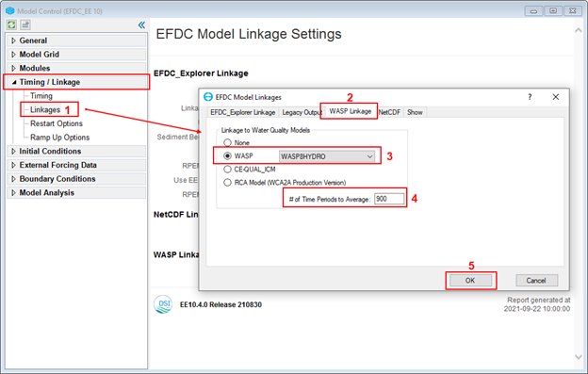This screenshot has width=588, height=374.
Task: Expand External Forcing Data section
Action: point(13,165)
